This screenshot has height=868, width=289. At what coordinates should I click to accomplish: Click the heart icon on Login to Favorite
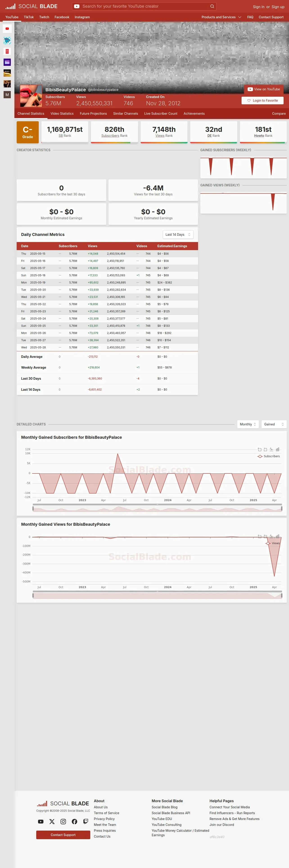point(249,101)
